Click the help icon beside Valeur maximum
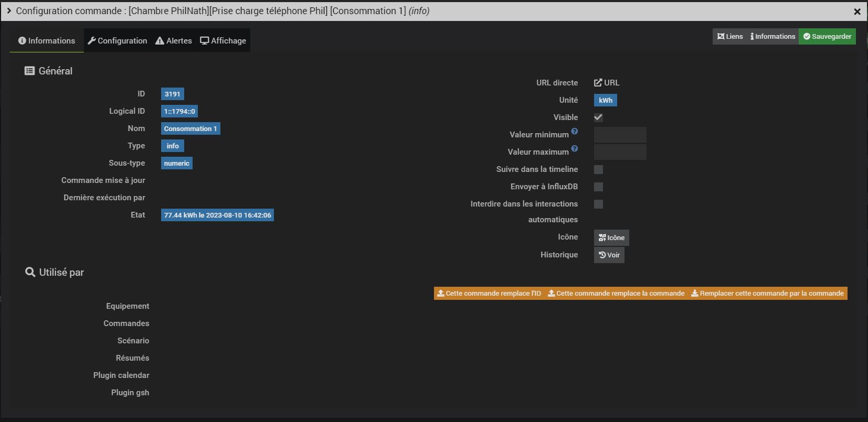The image size is (868, 422). click(x=575, y=149)
